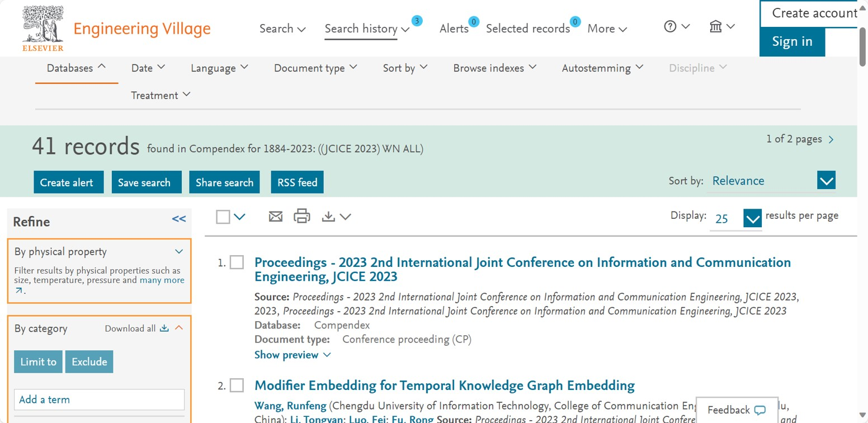
Task: Click the Save search button
Action: [147, 182]
